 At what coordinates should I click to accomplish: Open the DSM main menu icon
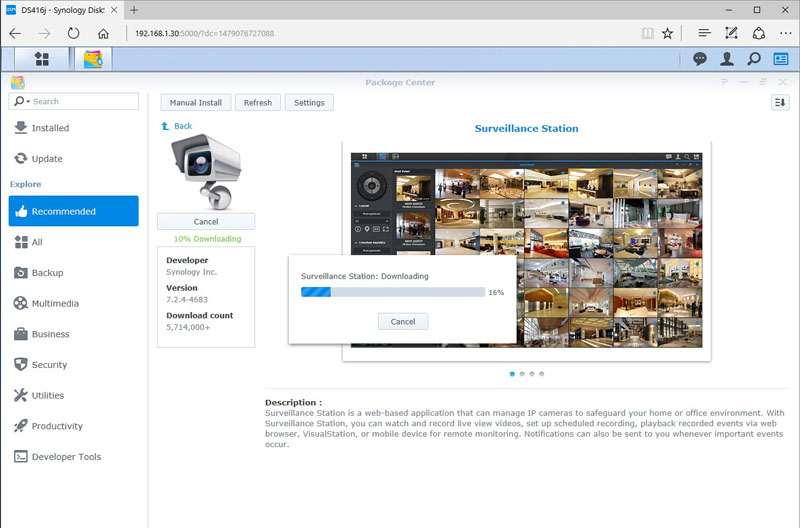pos(42,59)
